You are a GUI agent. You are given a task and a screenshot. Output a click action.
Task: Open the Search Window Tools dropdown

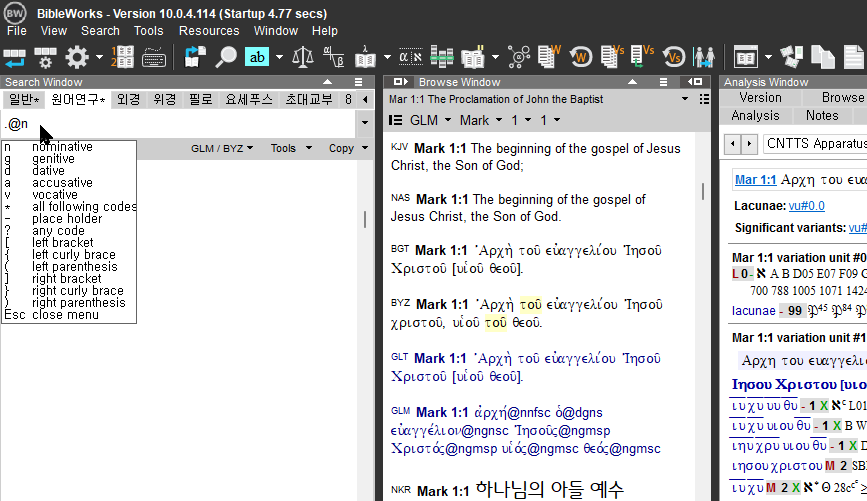coord(291,148)
